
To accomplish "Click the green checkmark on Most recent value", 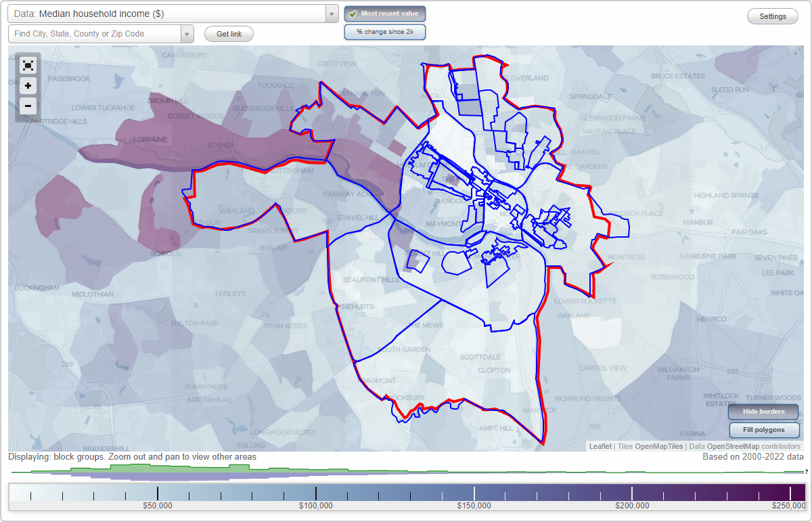I will click(x=353, y=13).
